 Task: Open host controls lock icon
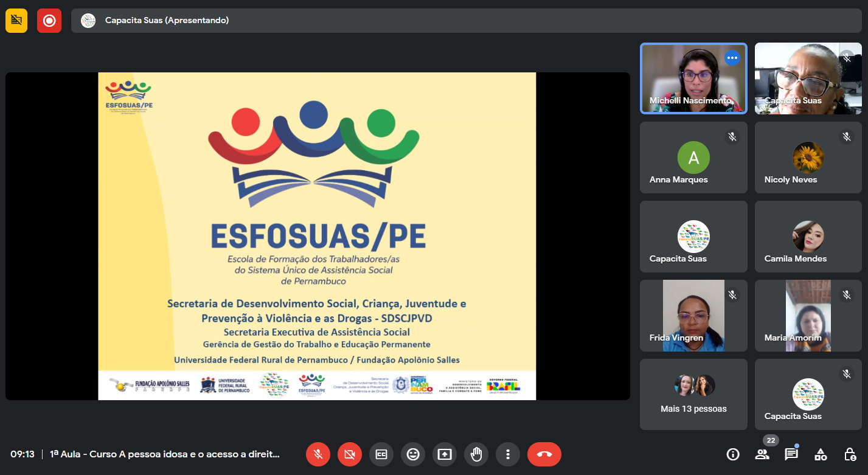(850, 454)
